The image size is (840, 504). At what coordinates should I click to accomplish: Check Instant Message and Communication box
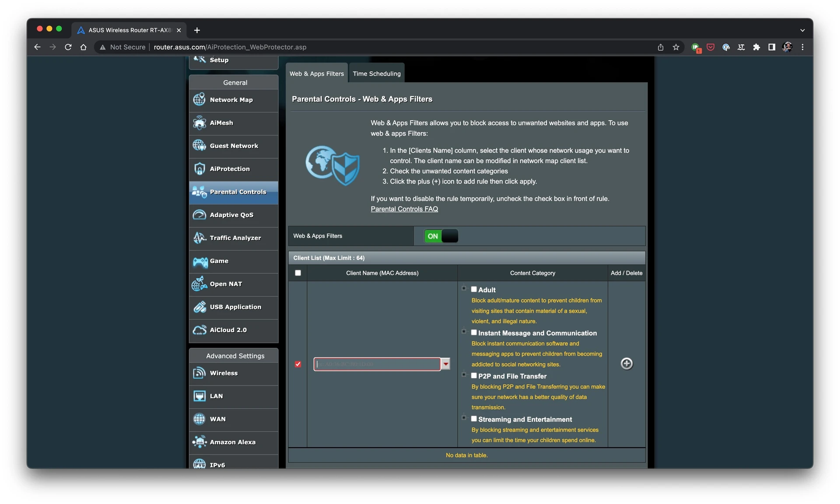pyautogui.click(x=474, y=332)
